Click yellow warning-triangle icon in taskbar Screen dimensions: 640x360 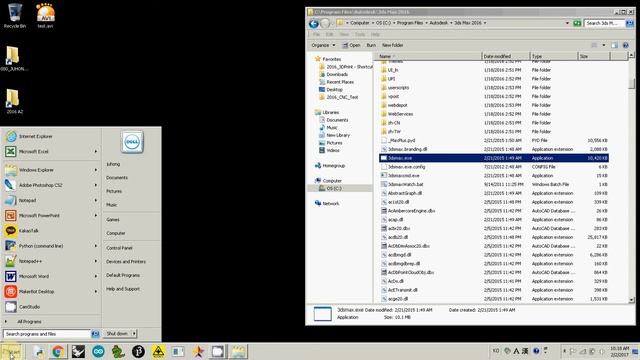click(158, 351)
